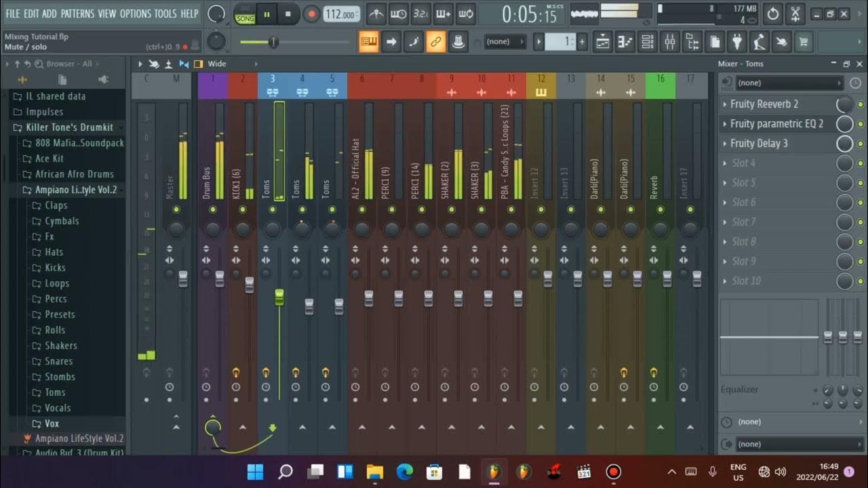Open Fruity Delay 3 slot menu arrow
The width and height of the screenshot is (868, 488).
[x=725, y=144]
